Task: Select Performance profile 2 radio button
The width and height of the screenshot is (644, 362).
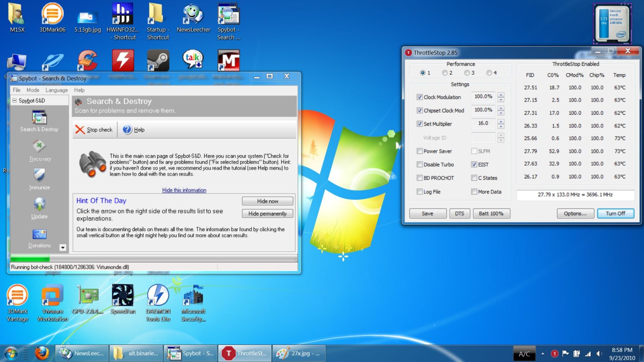Action: (445, 73)
